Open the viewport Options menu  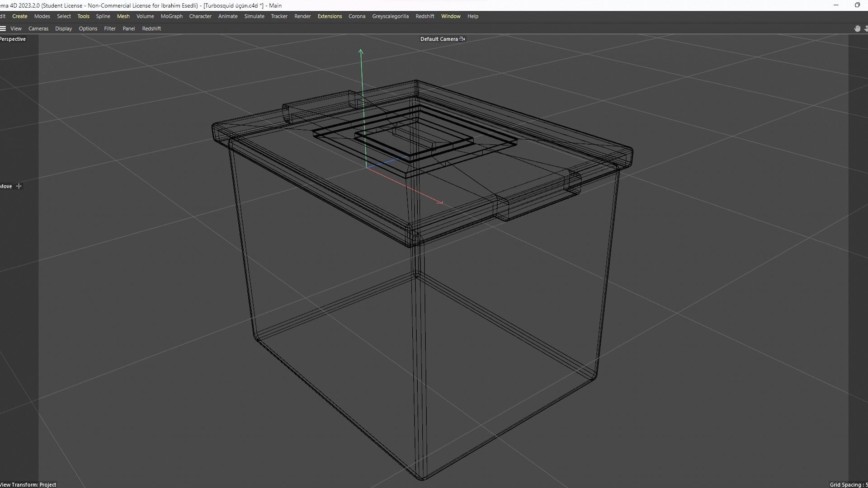pyautogui.click(x=88, y=28)
